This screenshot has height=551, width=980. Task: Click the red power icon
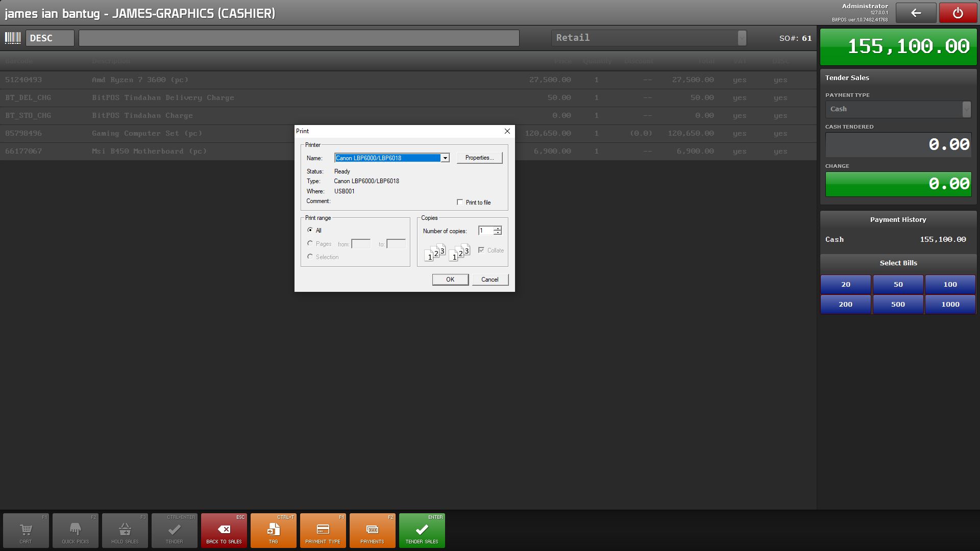click(x=958, y=13)
